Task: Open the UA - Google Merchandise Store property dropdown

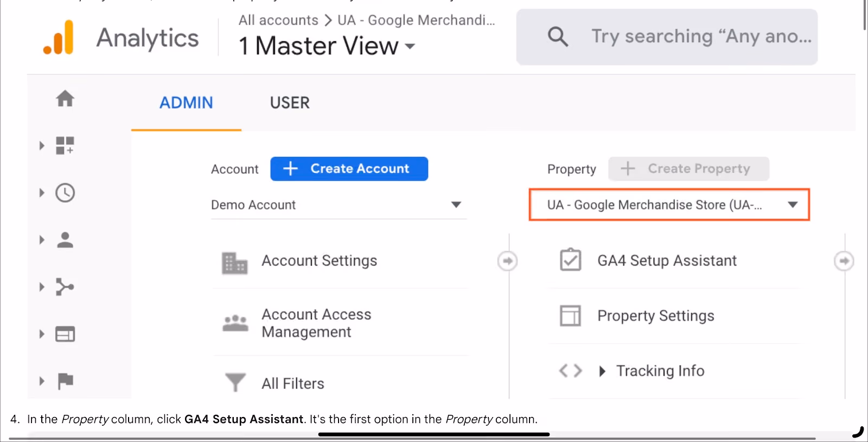Action: (669, 205)
